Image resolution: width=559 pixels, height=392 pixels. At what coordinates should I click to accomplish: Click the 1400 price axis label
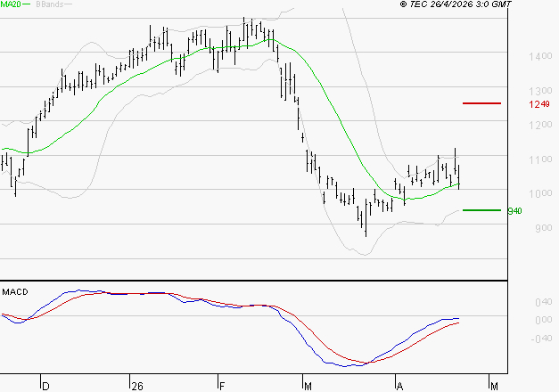coord(540,56)
